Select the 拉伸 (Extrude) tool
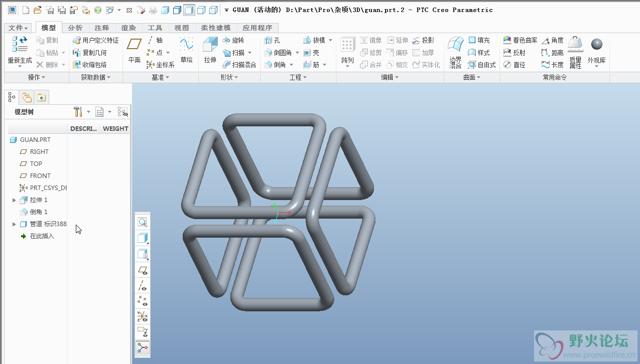The height and width of the screenshot is (364, 640). 210,51
